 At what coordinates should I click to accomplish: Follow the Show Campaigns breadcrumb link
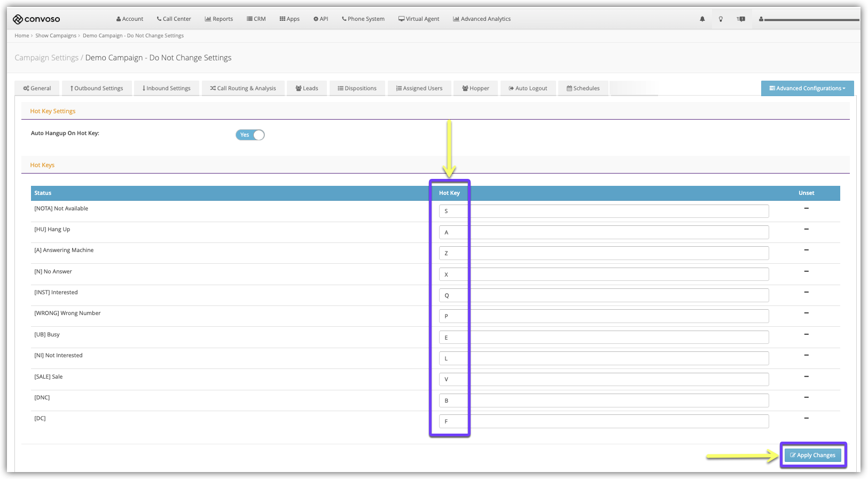coord(56,36)
